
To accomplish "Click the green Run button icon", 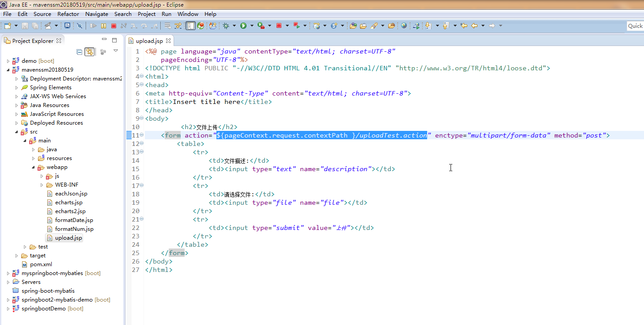I will coord(243,26).
